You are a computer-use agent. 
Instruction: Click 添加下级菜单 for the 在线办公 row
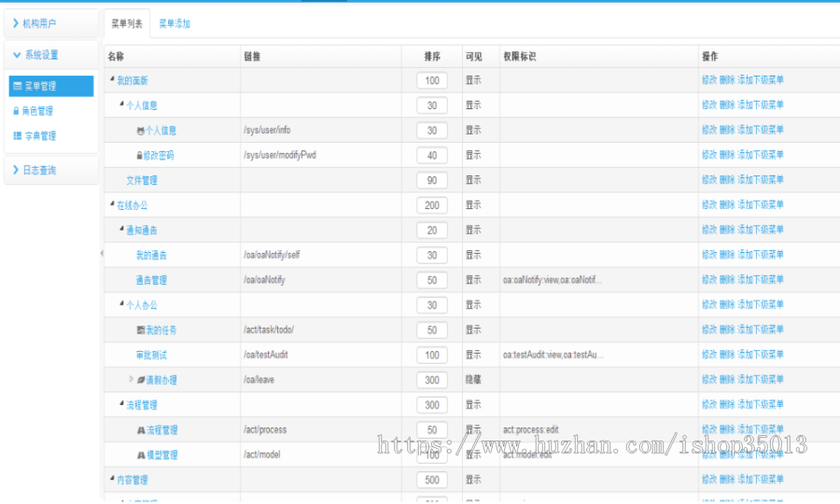pos(760,204)
